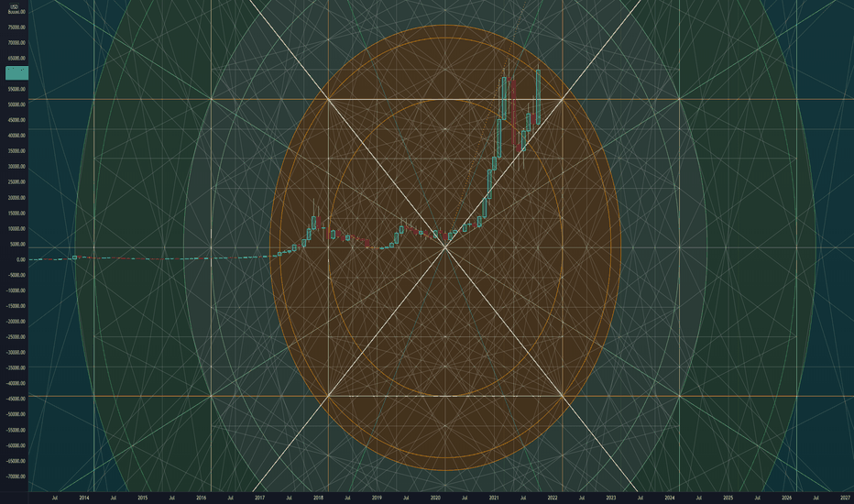Click the 5000.00 price axis label

tap(17, 244)
